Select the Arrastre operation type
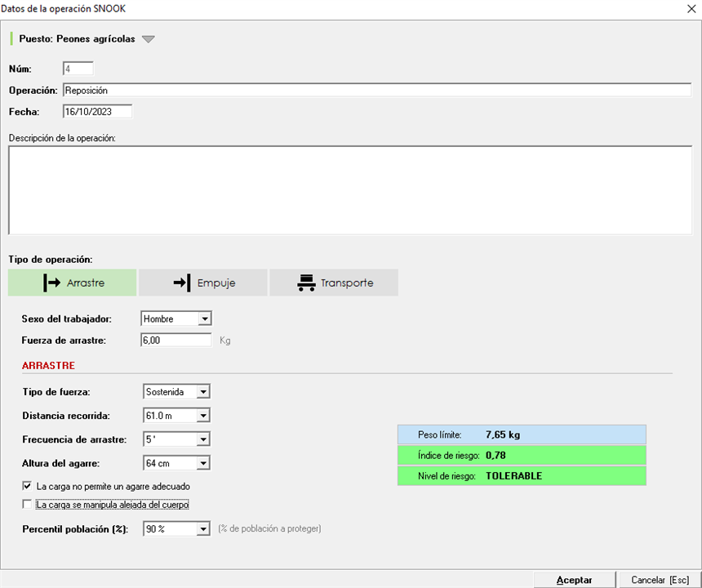Image resolution: width=702 pixels, height=588 pixels. coord(73,283)
